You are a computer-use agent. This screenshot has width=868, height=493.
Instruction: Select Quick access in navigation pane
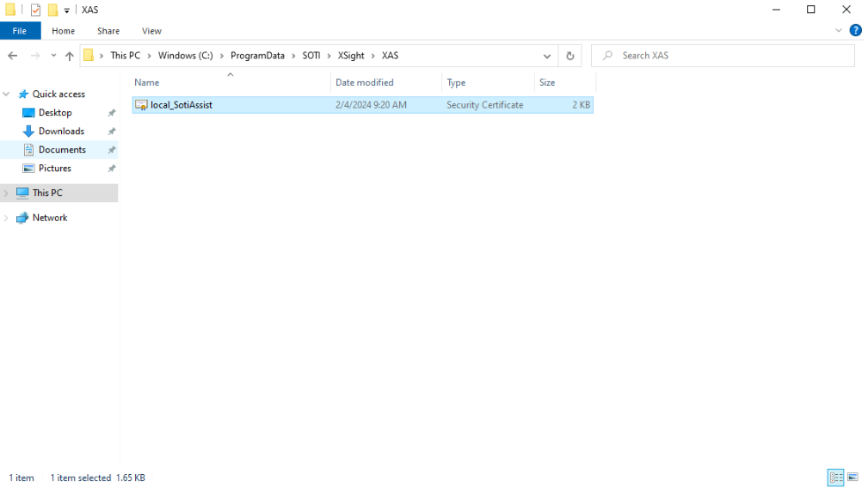58,94
